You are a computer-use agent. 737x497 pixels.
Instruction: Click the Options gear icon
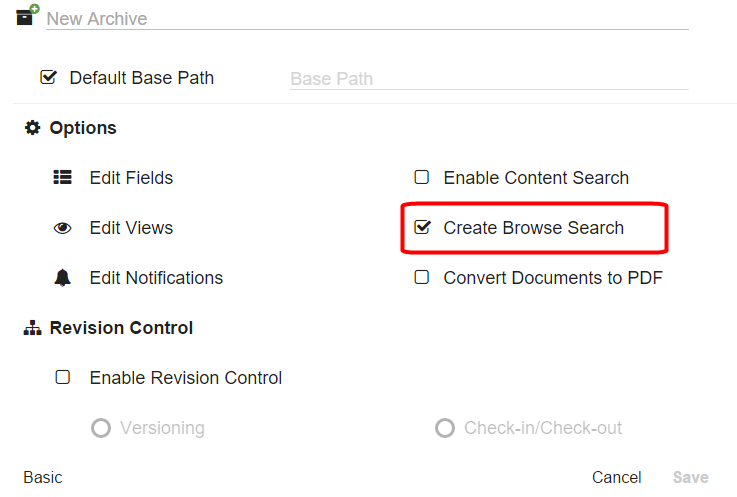click(x=32, y=128)
